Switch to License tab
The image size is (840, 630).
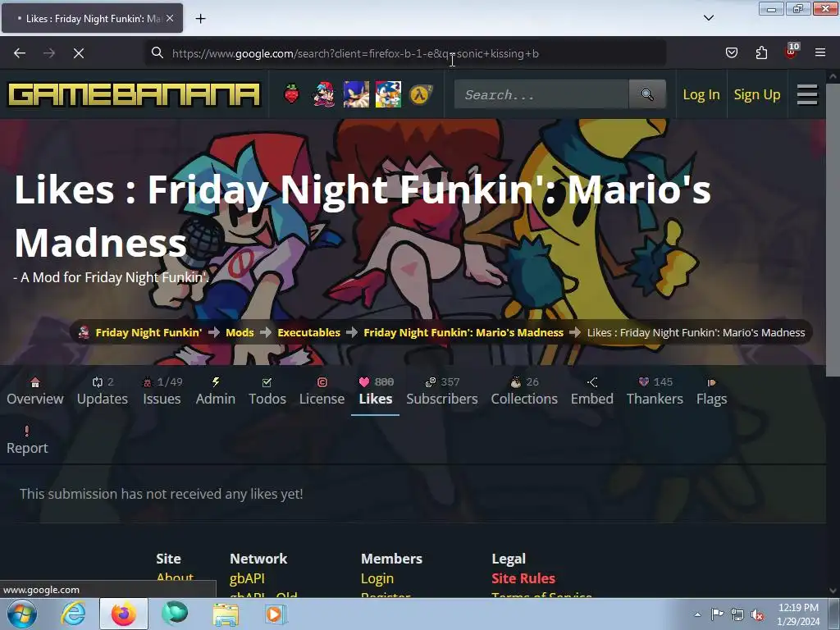tap(322, 391)
